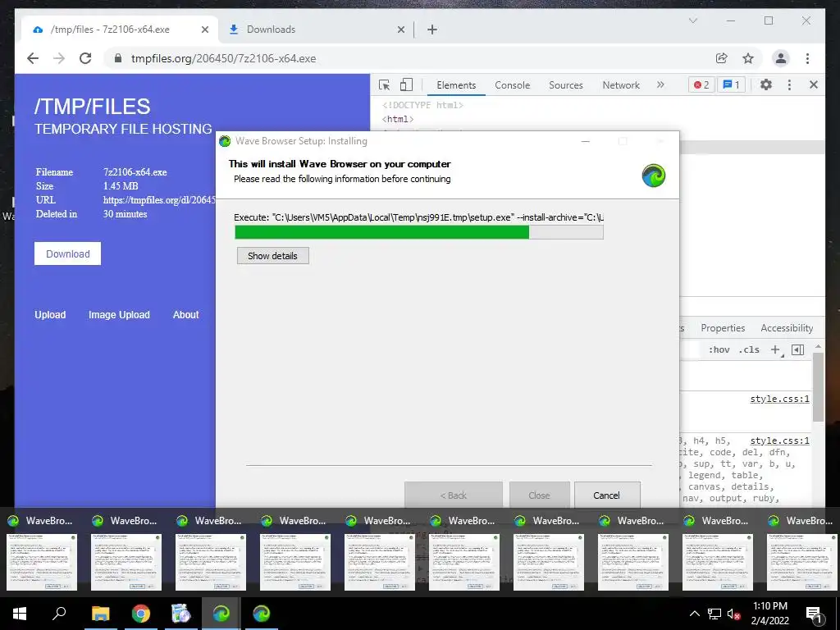Viewport: 840px width, 630px height.
Task: Switch to DevTools Console tab
Action: click(512, 85)
